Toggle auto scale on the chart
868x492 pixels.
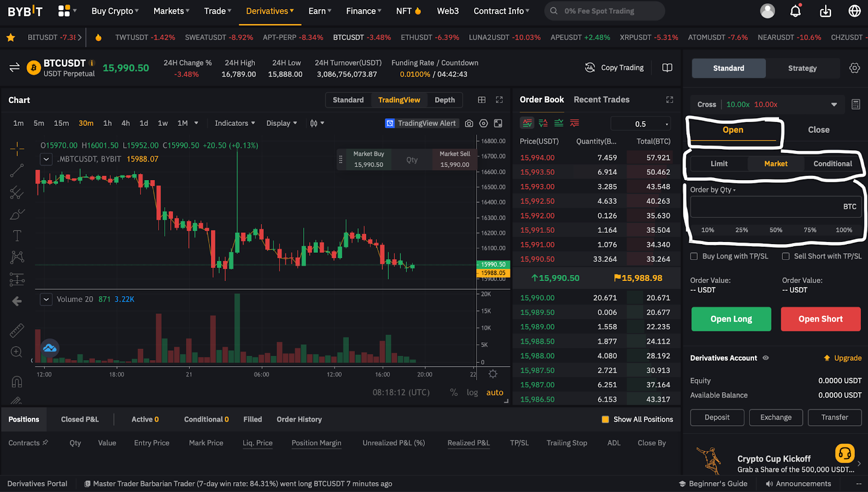click(495, 392)
